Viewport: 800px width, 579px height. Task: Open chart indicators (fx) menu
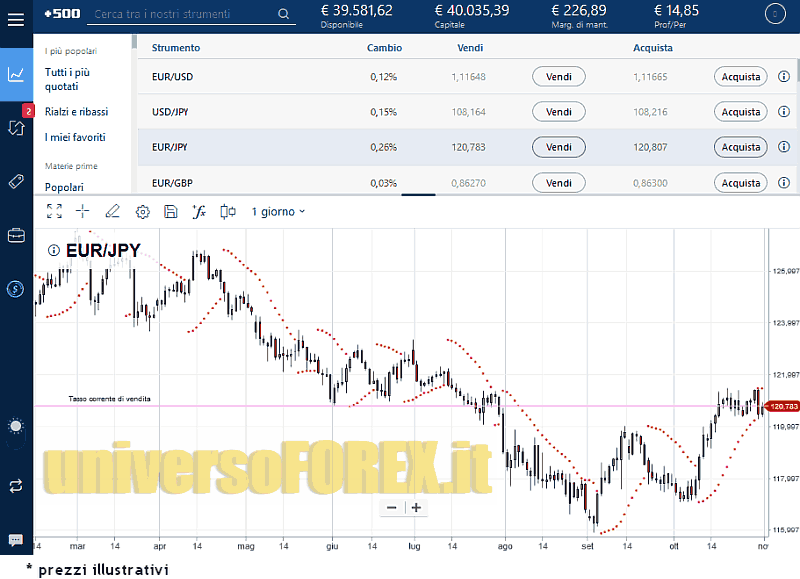(x=199, y=211)
